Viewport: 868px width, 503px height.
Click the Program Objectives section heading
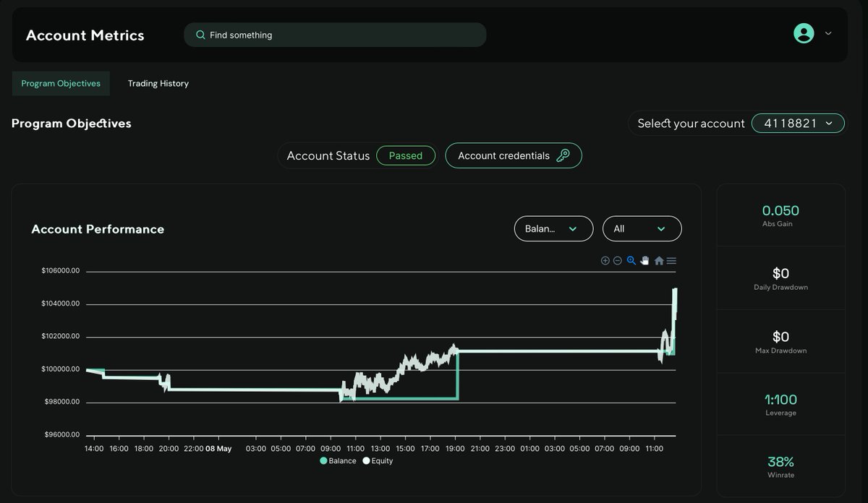[72, 124]
